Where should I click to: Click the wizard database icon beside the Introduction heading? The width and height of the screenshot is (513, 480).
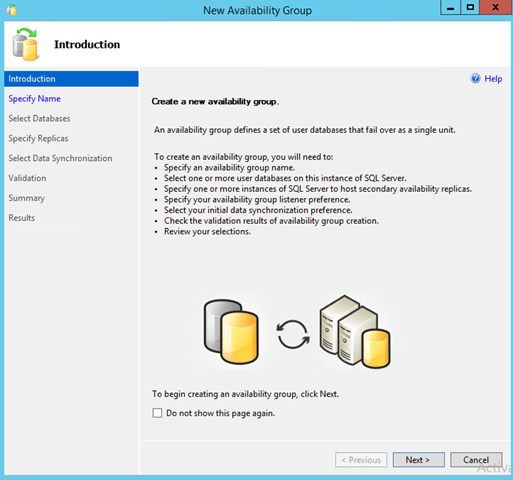25,44
